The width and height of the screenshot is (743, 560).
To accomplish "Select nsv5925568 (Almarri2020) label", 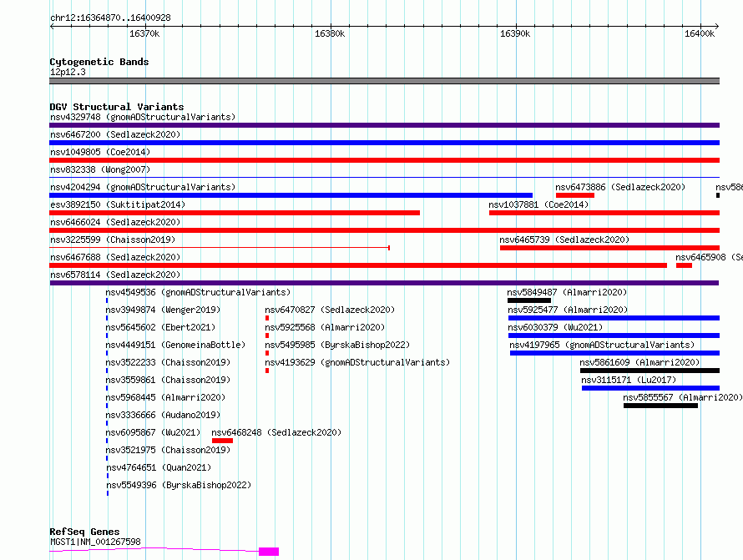I will (x=325, y=327).
